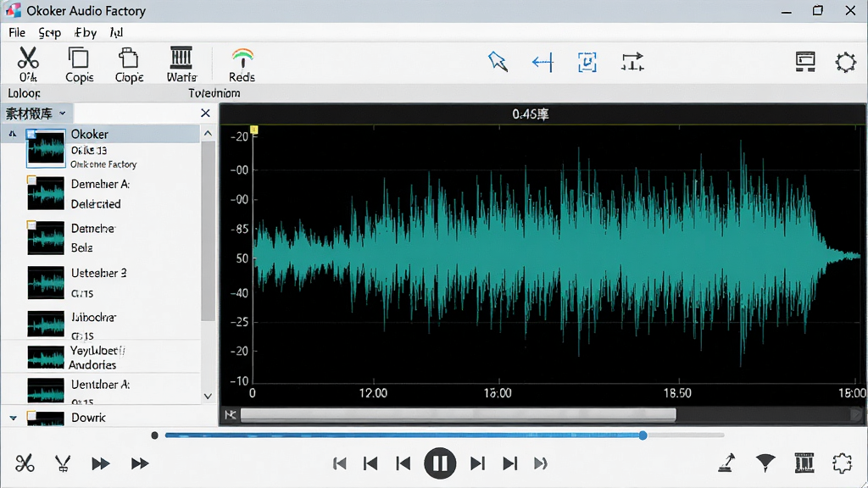Image resolution: width=868 pixels, height=488 pixels.
Task: Open the fourth menu bar item
Action: coord(116,33)
